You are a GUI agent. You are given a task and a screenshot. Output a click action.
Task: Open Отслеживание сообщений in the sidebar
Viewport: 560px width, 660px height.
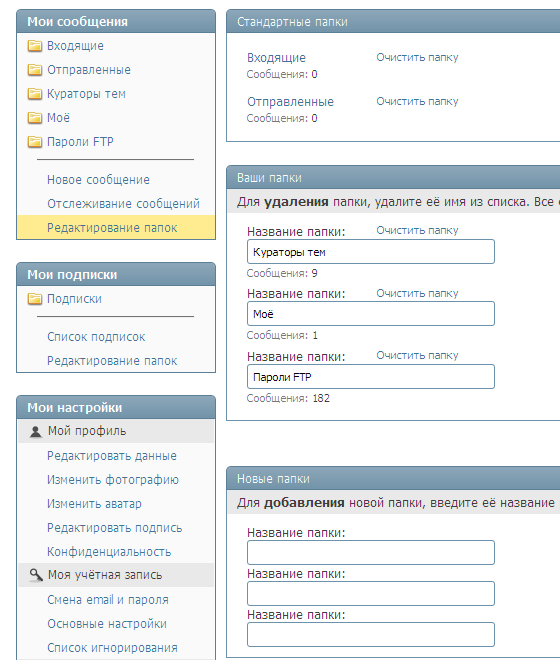[x=123, y=204]
